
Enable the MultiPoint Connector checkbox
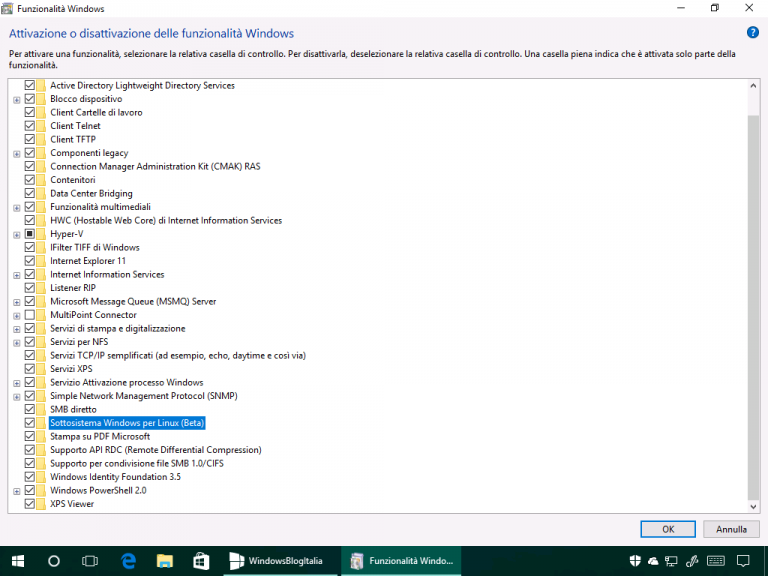click(x=29, y=315)
